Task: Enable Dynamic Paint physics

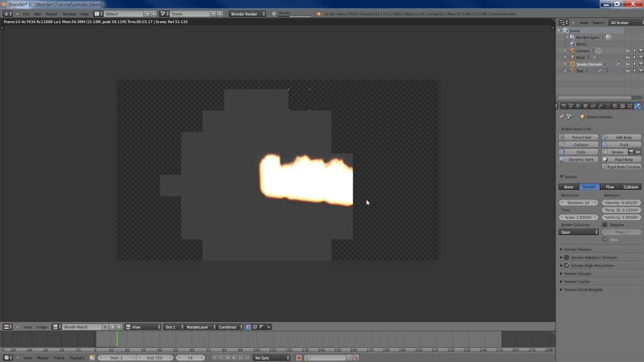Action: (x=579, y=159)
